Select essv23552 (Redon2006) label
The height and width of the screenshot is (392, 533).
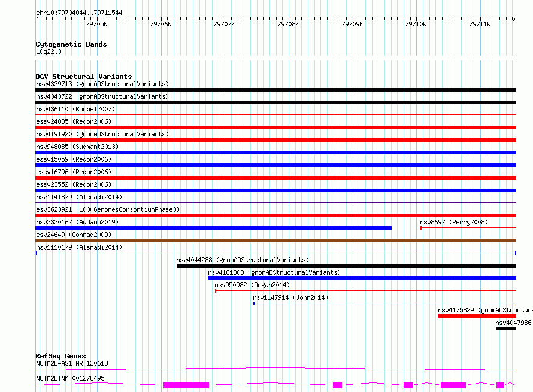tap(74, 184)
